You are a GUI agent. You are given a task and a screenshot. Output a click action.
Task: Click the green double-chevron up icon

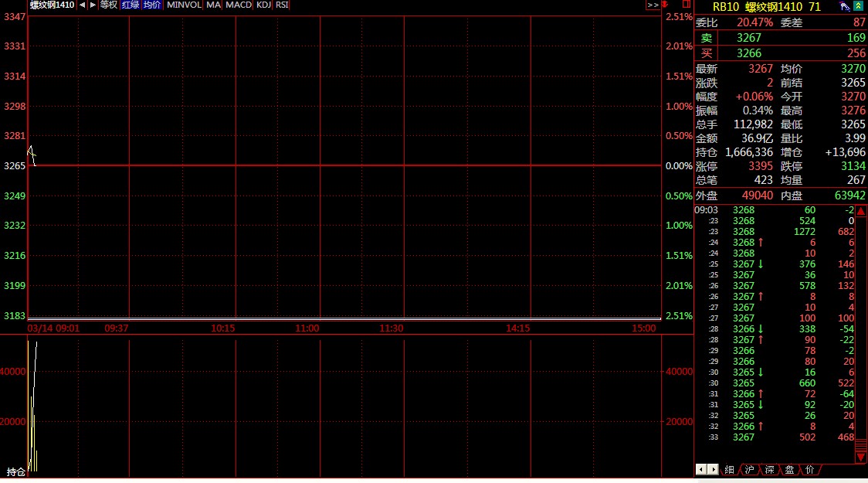858,6
